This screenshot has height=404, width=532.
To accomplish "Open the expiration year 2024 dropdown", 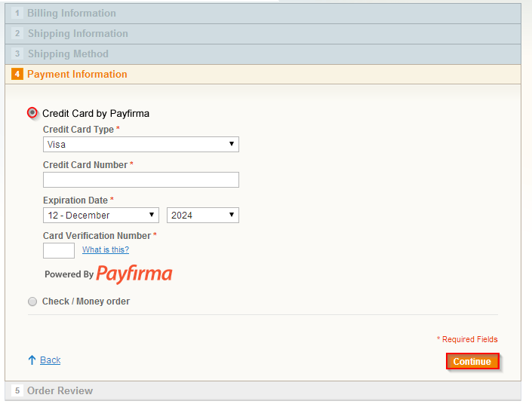I will (202, 216).
